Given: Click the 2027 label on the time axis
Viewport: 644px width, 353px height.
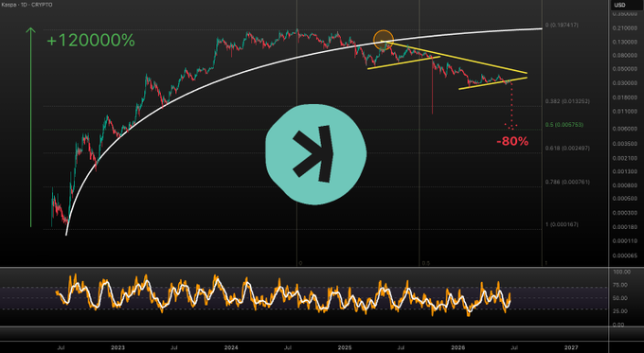Looking at the screenshot, I should pos(571,347).
